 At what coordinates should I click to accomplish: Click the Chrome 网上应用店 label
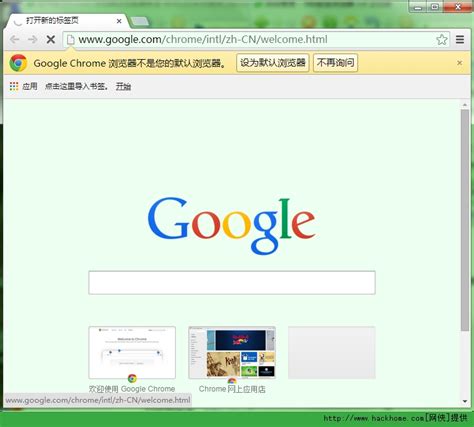[x=232, y=389]
